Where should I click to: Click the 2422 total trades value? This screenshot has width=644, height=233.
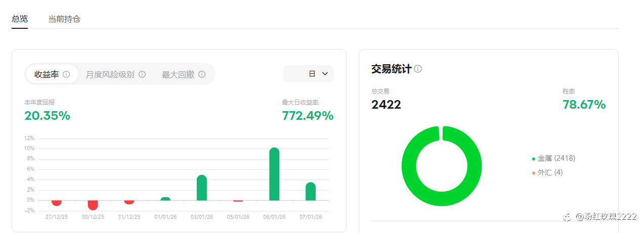point(386,105)
